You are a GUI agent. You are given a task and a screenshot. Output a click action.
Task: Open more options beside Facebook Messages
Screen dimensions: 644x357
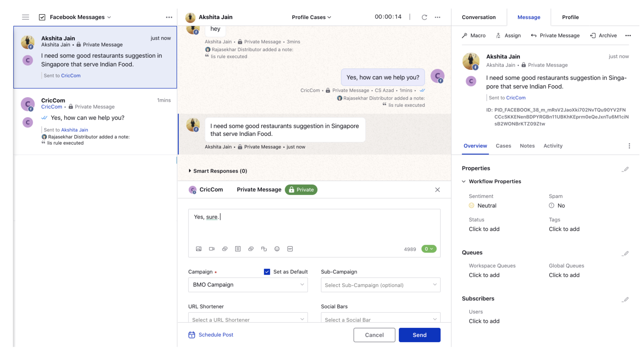(x=169, y=17)
